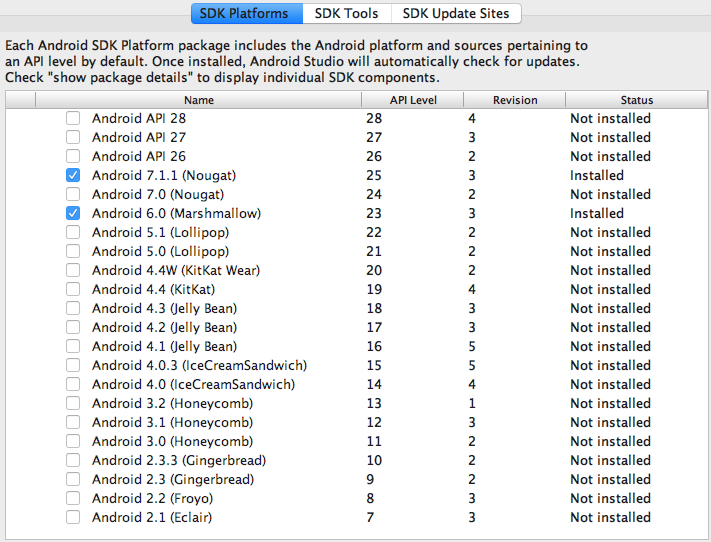Click revision '4' in Android 4.0 (IceCreamSandwich) row

472,385
